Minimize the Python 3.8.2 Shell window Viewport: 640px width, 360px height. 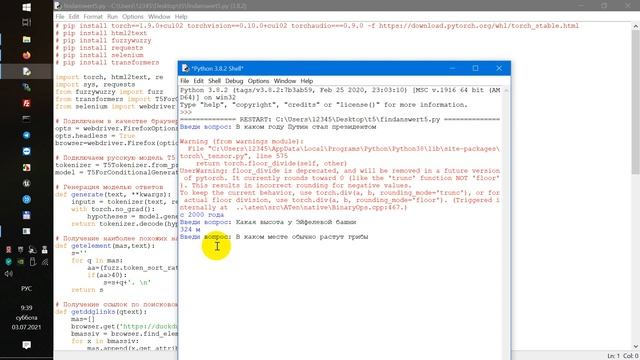[452, 68]
